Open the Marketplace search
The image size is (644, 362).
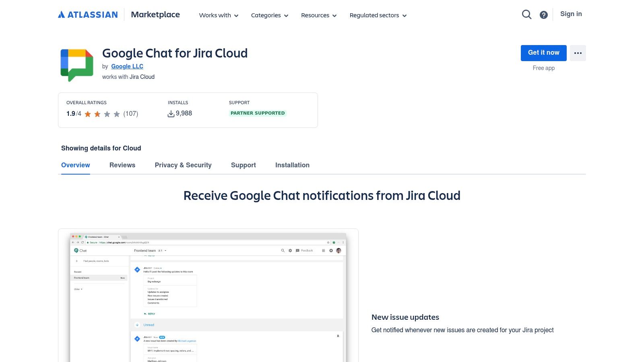tap(526, 14)
